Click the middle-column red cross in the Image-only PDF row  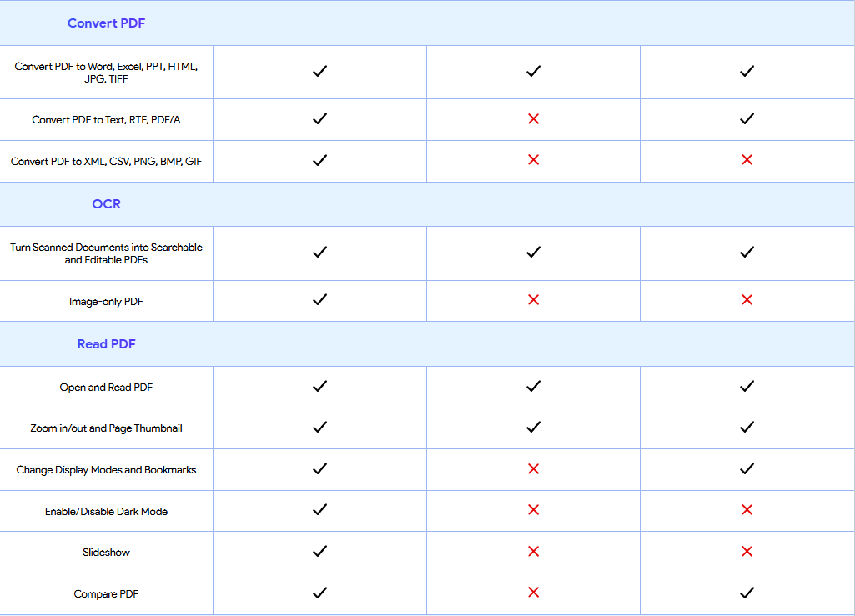pyautogui.click(x=533, y=300)
